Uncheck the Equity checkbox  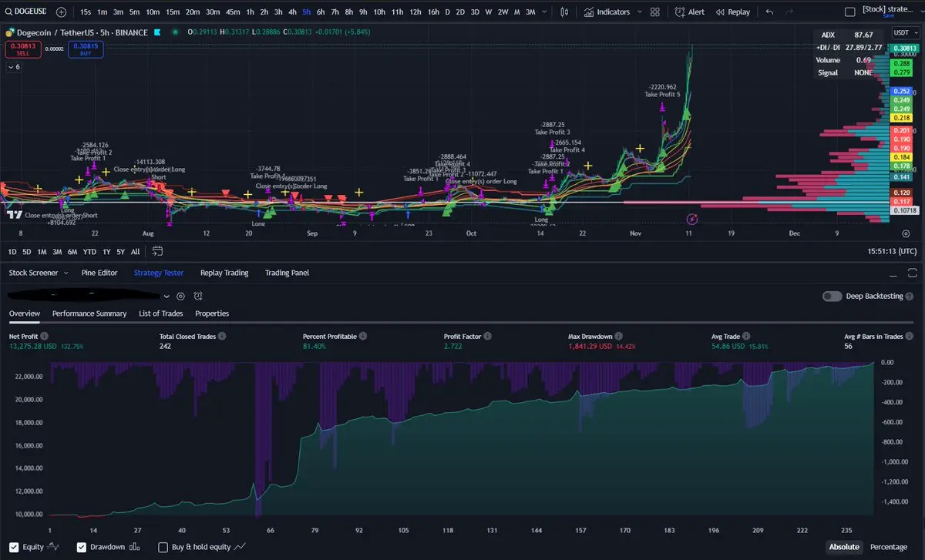13,547
